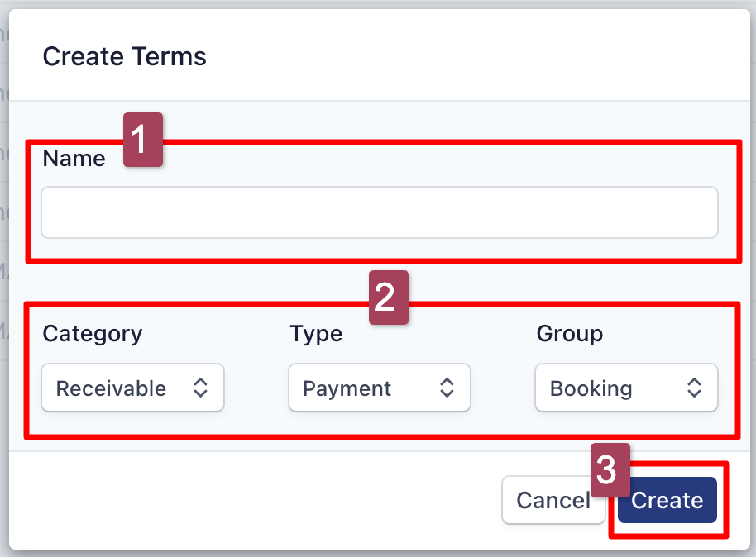756x557 pixels.
Task: Open the Category dropdown
Action: click(x=132, y=388)
